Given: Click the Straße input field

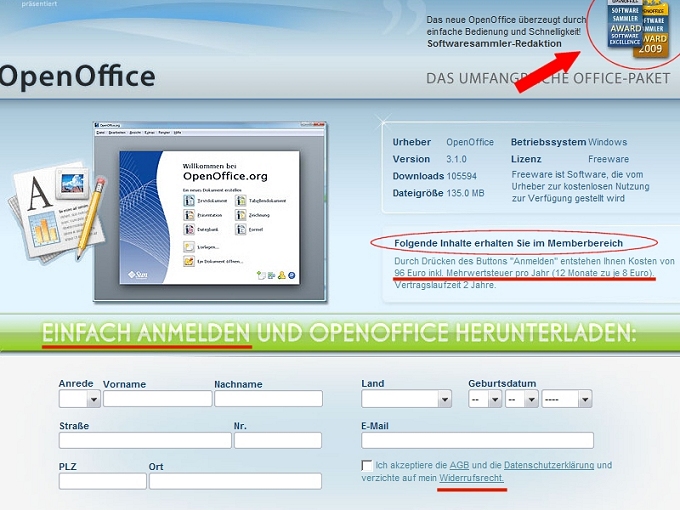Looking at the screenshot, I should 145,440.
